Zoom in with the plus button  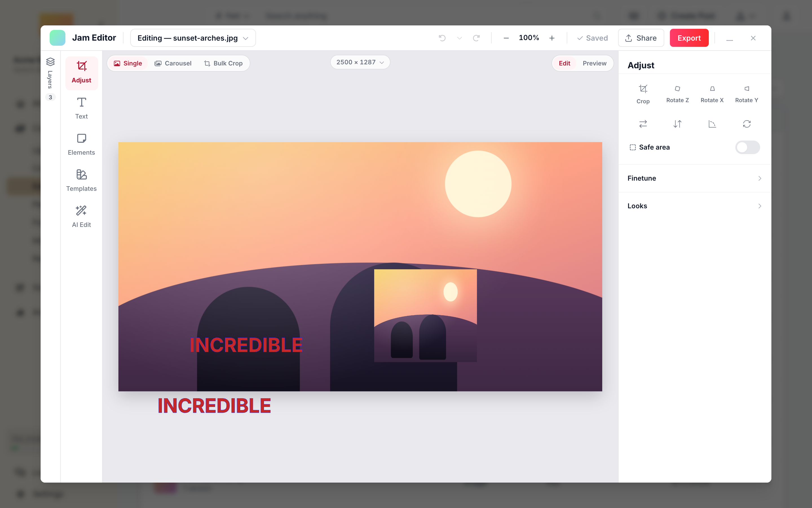tap(551, 38)
